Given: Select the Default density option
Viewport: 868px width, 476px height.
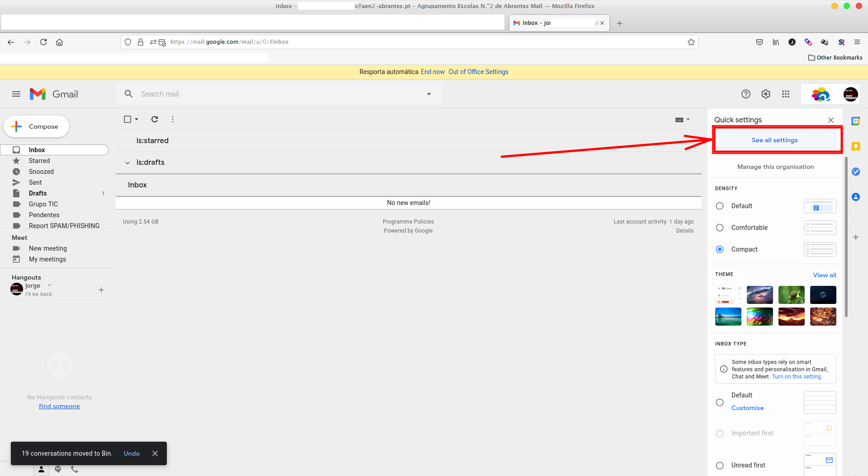Looking at the screenshot, I should tap(720, 206).
